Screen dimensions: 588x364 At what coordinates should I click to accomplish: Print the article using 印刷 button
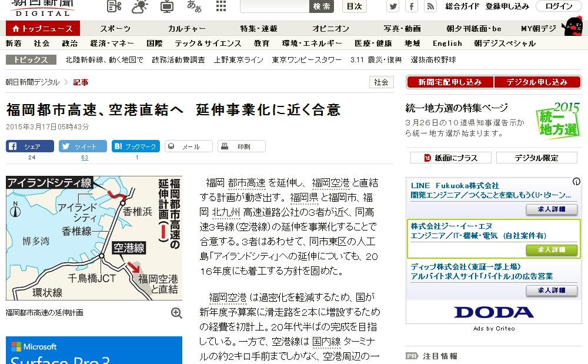pyautogui.click(x=241, y=146)
